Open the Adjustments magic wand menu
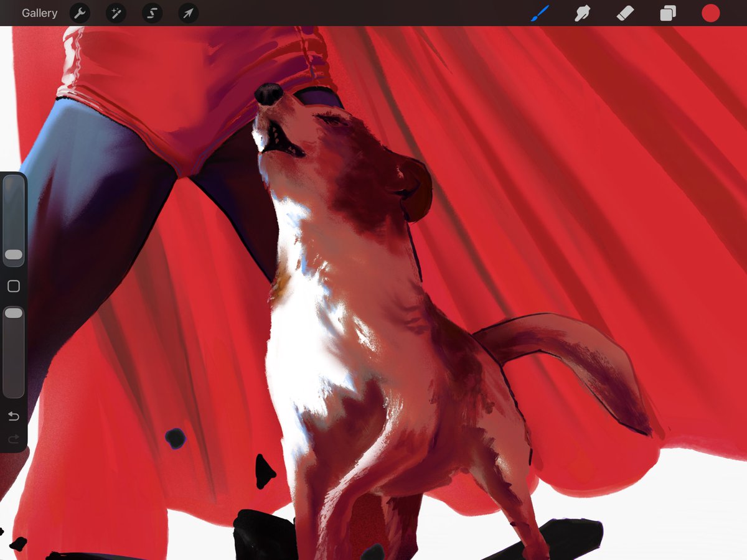The height and width of the screenshot is (560, 747). coord(116,13)
